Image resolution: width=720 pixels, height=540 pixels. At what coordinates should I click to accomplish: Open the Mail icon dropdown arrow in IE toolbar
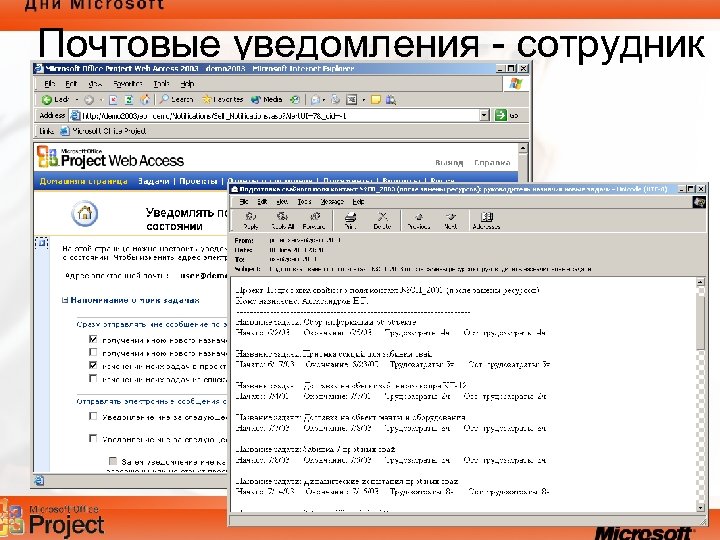323,100
